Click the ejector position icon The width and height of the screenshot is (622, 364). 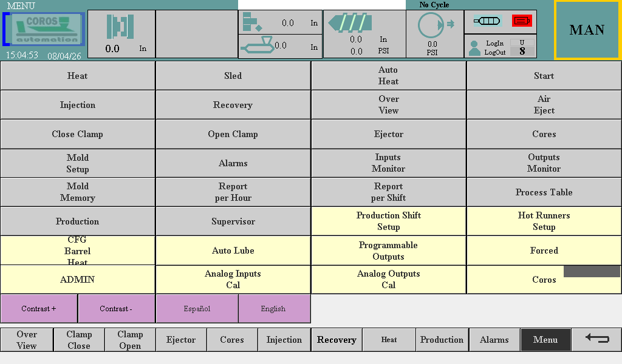pyautogui.click(x=252, y=22)
